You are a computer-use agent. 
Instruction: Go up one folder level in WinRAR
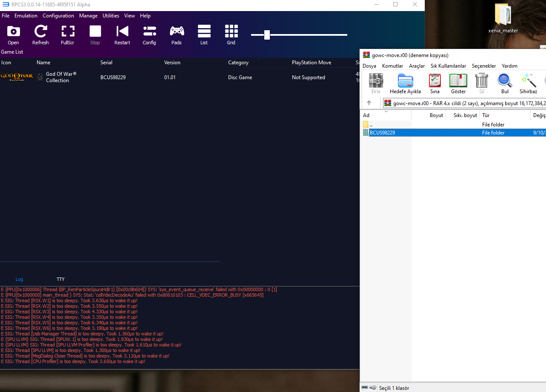point(369,103)
